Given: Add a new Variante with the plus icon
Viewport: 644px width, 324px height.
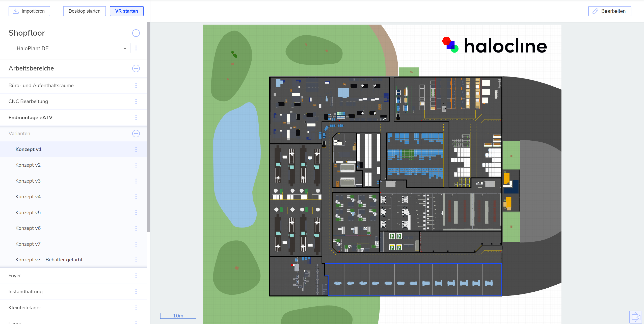Looking at the screenshot, I should [136, 133].
